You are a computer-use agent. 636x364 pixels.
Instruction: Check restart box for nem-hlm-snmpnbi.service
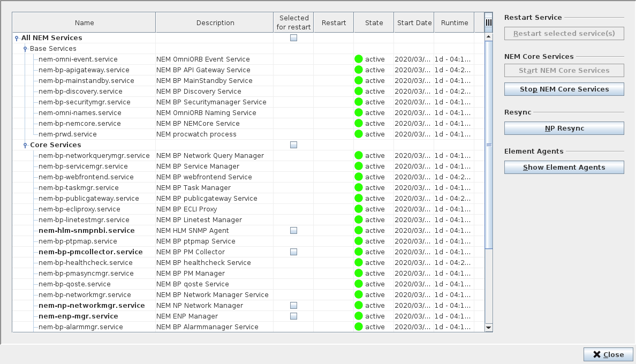tap(293, 231)
